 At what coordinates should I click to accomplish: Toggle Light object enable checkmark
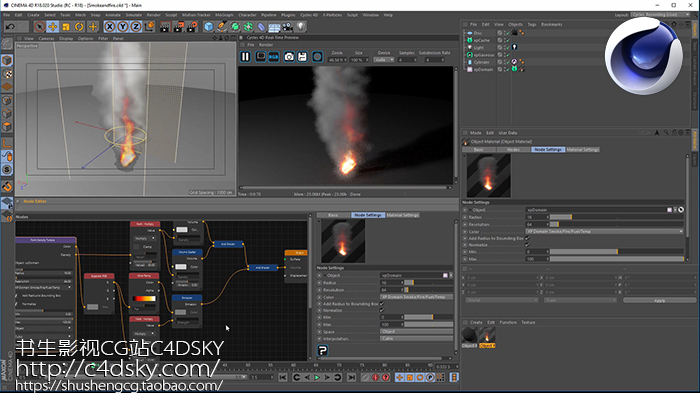coord(508,47)
